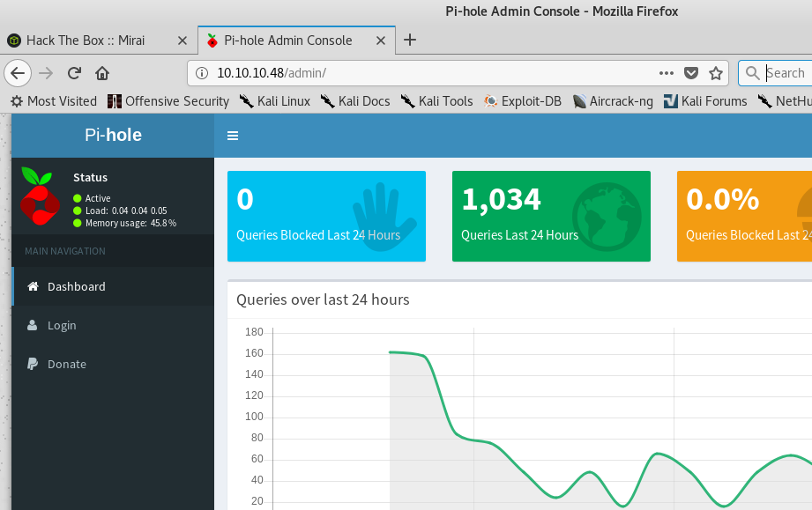Open the Dashboard navigation item
Screen dimensions: 812x510
(76, 286)
